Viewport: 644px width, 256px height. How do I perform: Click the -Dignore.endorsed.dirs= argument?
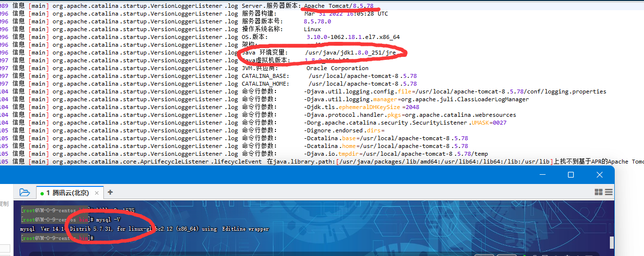coord(344,130)
